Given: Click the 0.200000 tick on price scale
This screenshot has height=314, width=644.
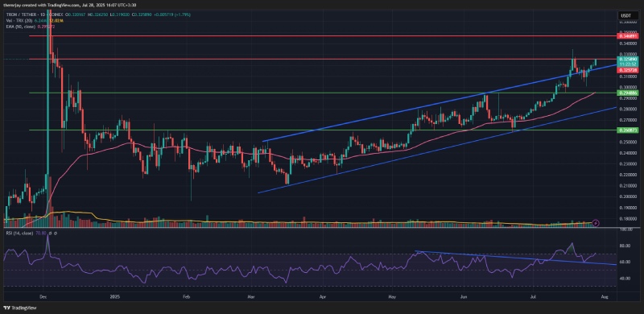Looking at the screenshot, I should pos(627,197).
